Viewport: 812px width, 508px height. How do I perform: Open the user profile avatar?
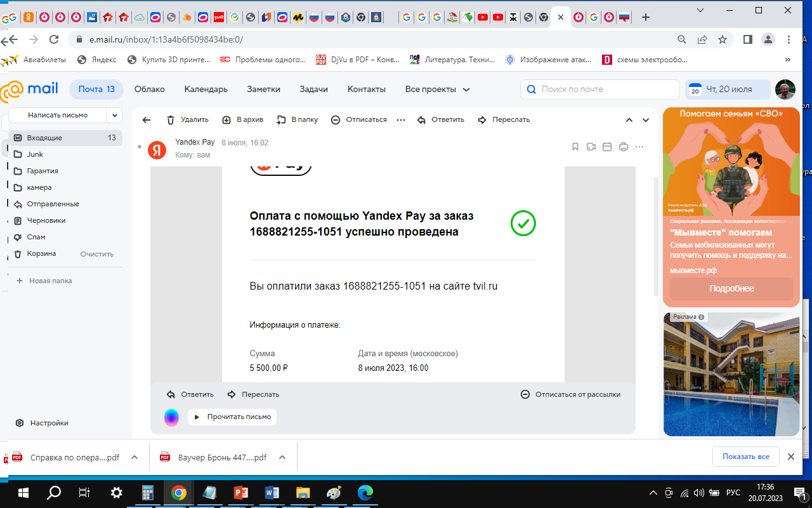785,90
